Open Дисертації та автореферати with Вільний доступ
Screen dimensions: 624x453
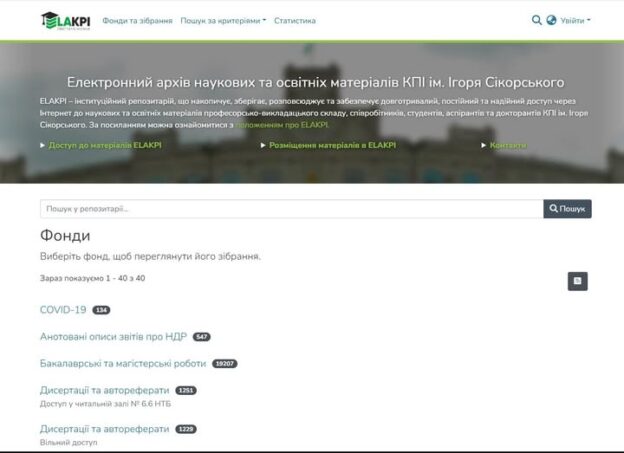point(105,429)
